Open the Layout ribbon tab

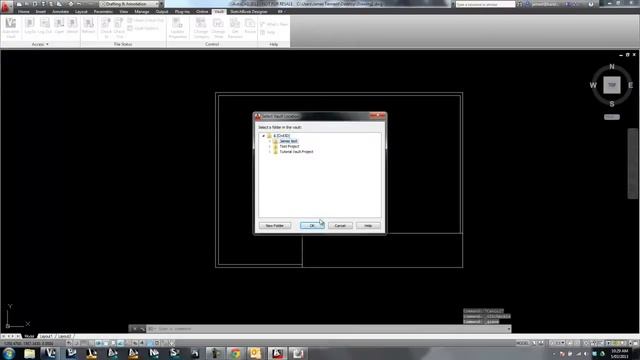[81, 11]
